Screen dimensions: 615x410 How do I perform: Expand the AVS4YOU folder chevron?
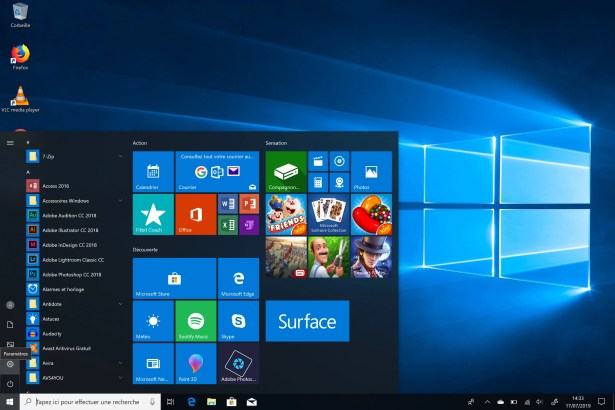point(120,378)
